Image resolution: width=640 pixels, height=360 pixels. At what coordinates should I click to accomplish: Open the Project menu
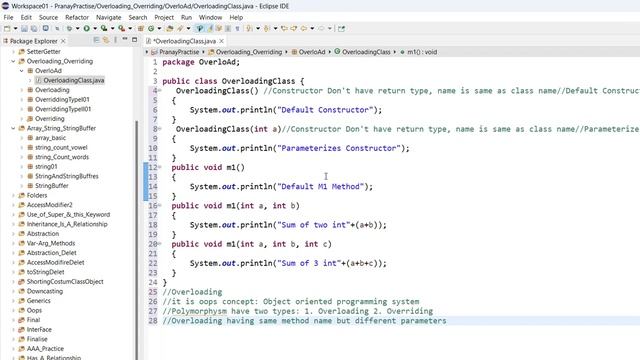tap(164, 17)
